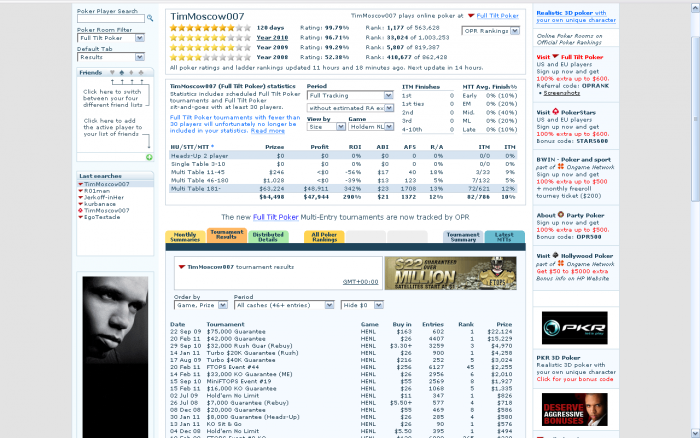This screenshot has width=700, height=438.
Task: Click the scrollbar down arrow button
Action: point(695,433)
